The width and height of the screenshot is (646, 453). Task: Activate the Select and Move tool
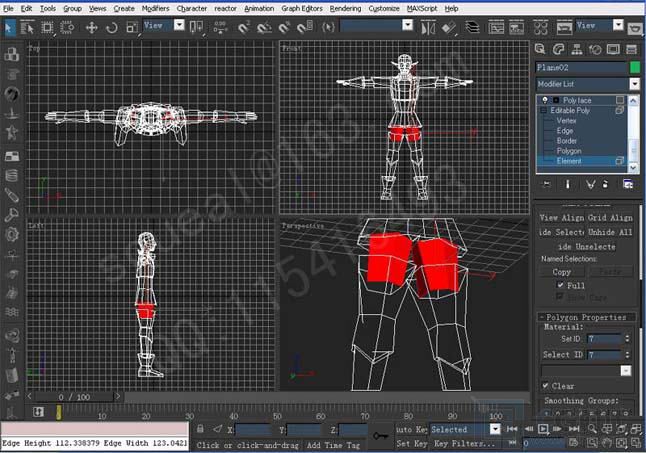91,28
